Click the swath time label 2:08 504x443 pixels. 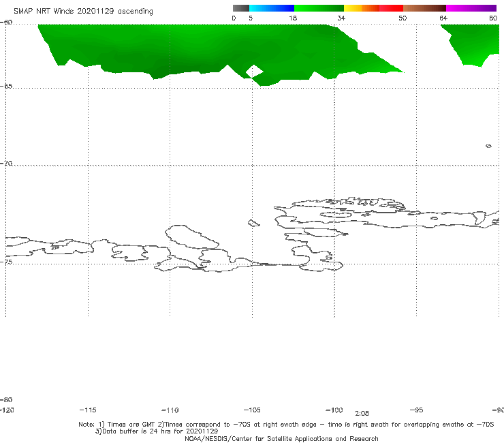(362, 414)
